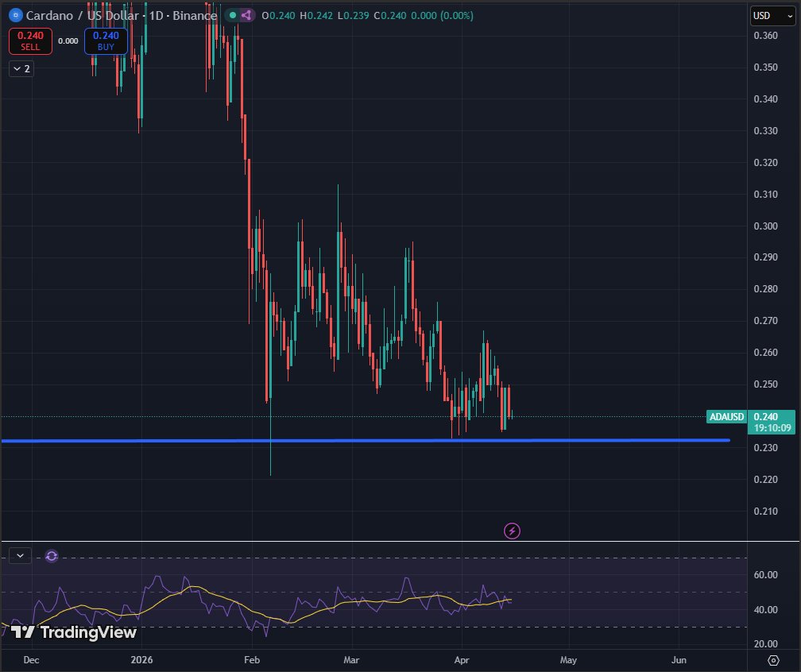Click the 0.360 price scale label
801x672 pixels.
766,35
